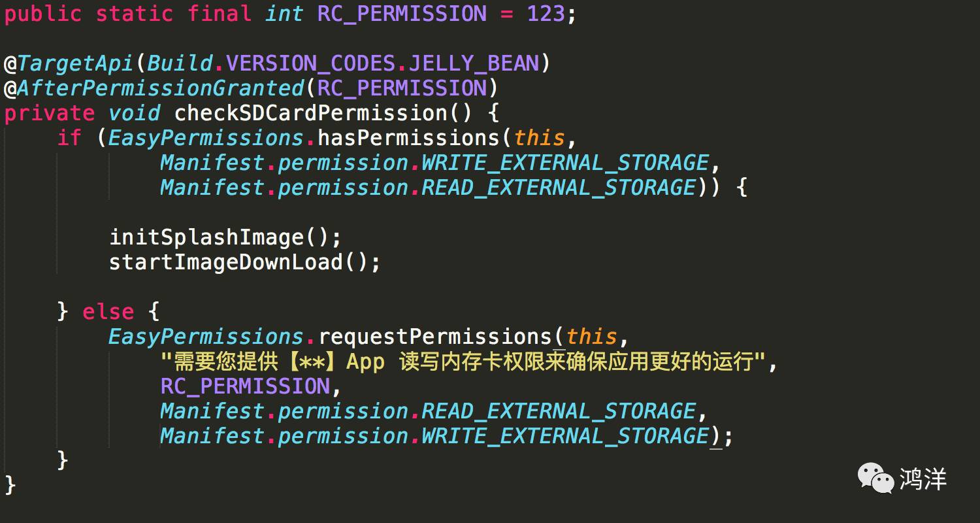Click the initSplashImage() call
This screenshot has height=523, width=980.
(225, 237)
